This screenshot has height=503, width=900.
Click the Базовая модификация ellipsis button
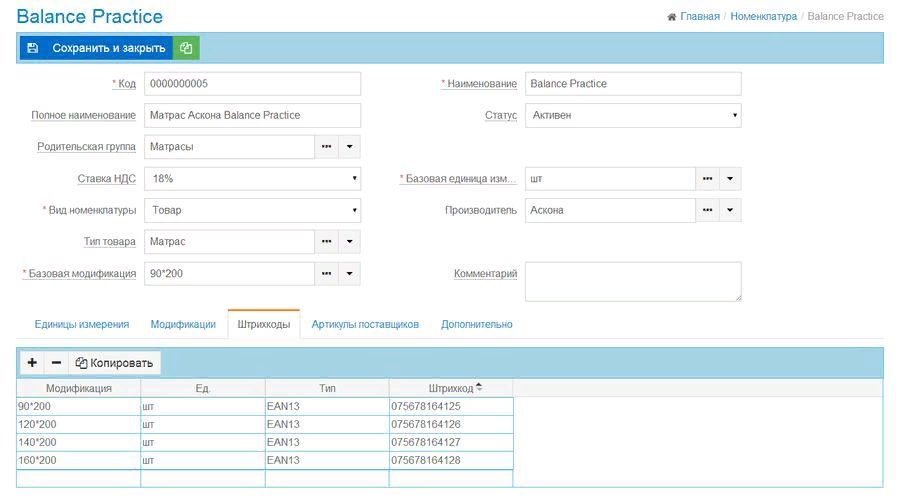pos(327,274)
